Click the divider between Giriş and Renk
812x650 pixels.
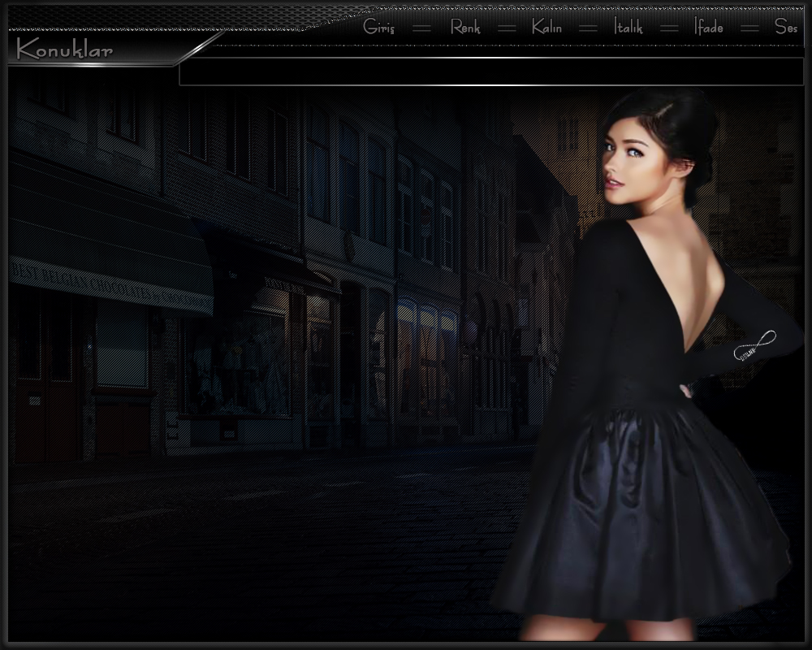point(421,28)
